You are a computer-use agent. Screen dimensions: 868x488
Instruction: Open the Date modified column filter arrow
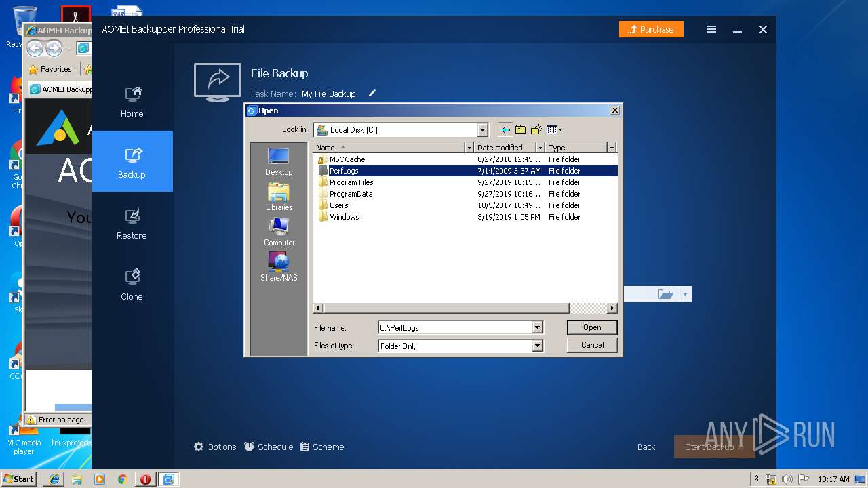(x=540, y=147)
